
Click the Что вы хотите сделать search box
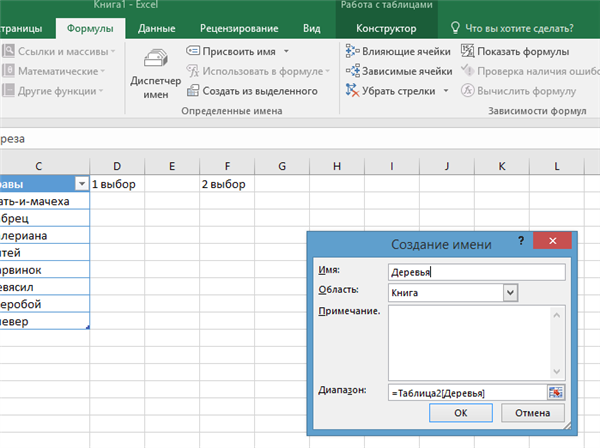(519, 28)
